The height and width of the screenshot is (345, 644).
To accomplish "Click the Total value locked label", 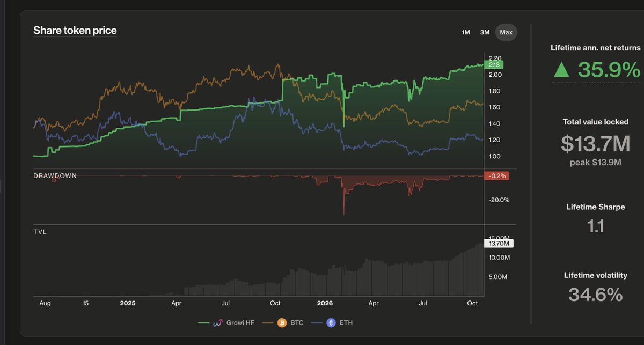I will click(x=595, y=122).
